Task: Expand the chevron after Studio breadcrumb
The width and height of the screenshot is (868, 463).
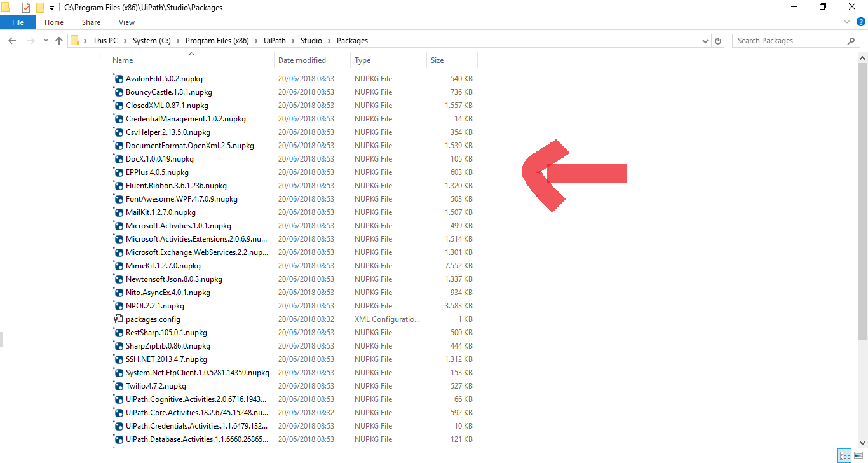Action: pos(329,41)
